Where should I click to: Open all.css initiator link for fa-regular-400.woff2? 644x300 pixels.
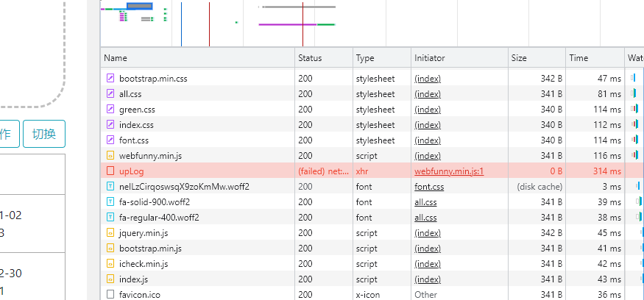coord(425,218)
